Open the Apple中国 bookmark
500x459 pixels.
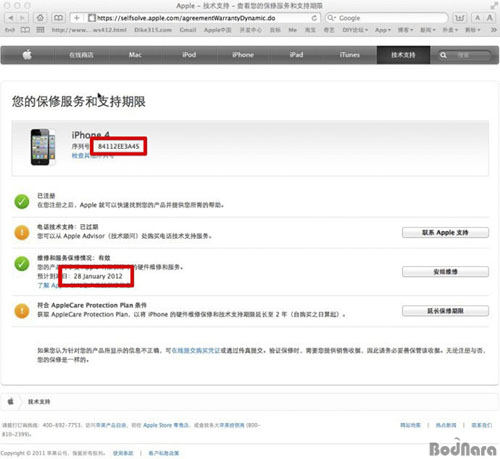click(218, 30)
